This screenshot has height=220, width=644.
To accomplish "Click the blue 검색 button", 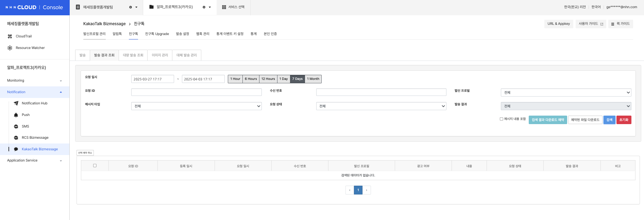I will point(609,120).
